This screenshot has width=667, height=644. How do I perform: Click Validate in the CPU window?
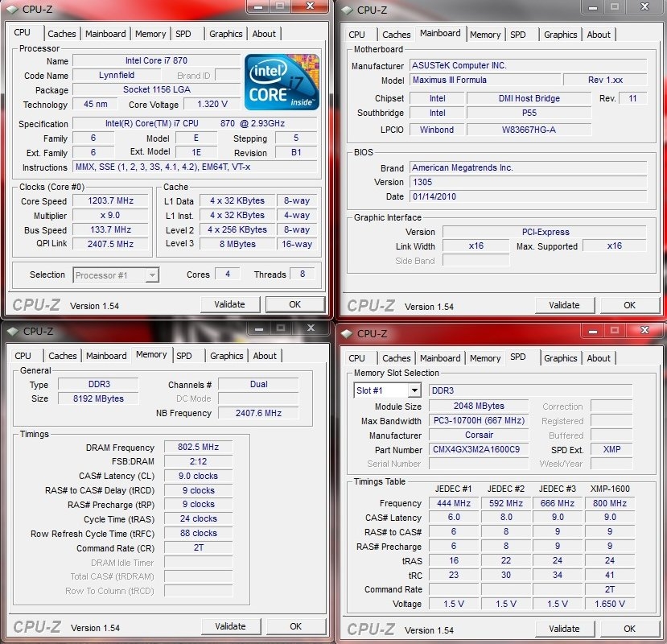click(229, 304)
